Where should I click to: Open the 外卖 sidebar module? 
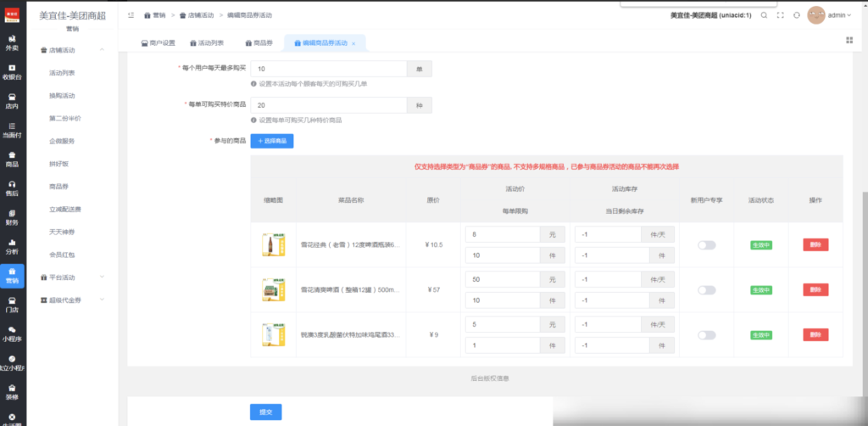point(12,42)
